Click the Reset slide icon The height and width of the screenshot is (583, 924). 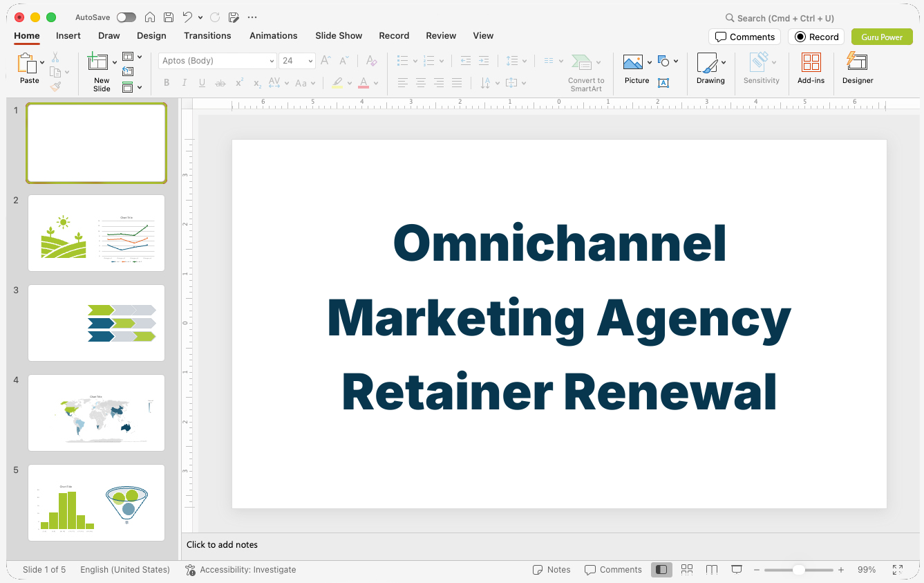[x=128, y=71]
